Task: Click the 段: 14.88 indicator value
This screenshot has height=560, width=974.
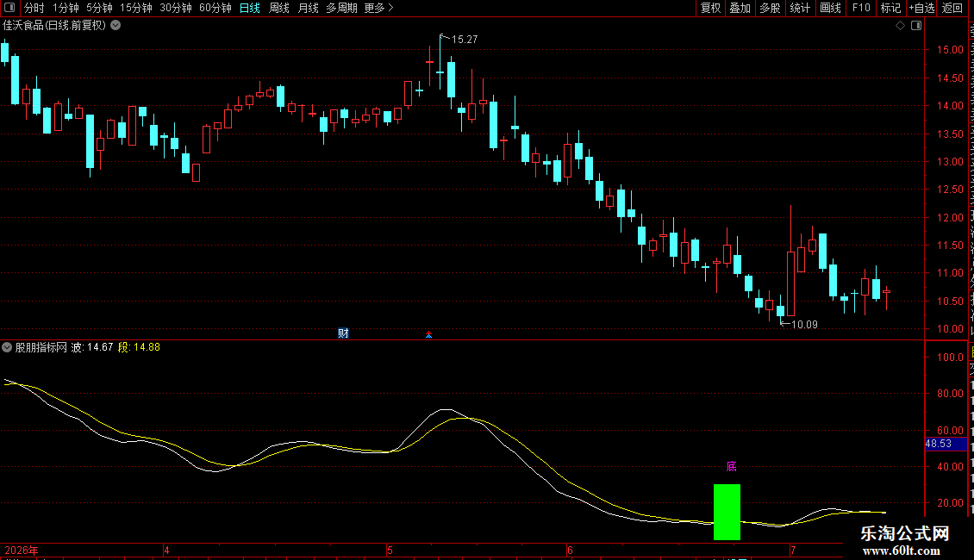Action: pyautogui.click(x=139, y=347)
